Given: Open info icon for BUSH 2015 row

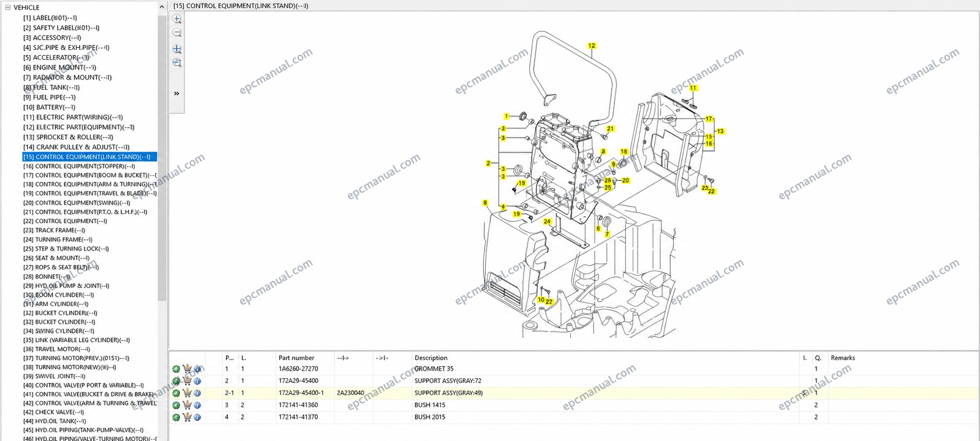Looking at the screenshot, I should click(197, 417).
